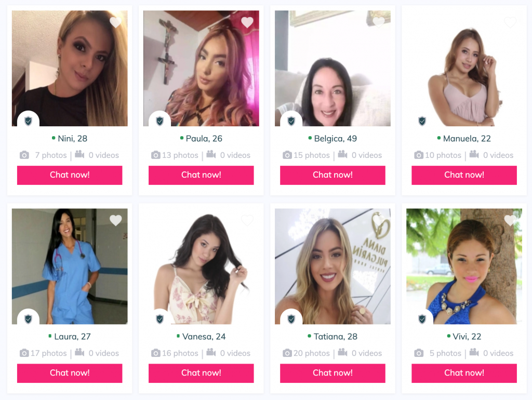Click verified shield badge on Vanesa's photo
This screenshot has height=400, width=532.
point(160,319)
